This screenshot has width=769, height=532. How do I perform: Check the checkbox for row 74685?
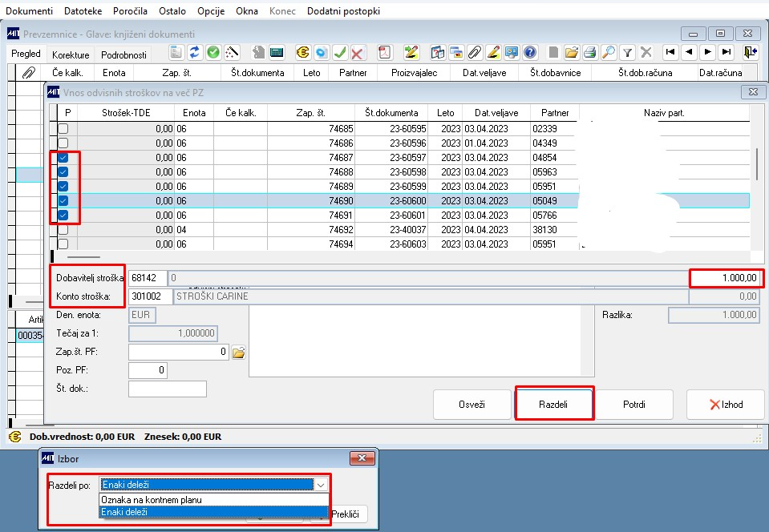pos(63,129)
